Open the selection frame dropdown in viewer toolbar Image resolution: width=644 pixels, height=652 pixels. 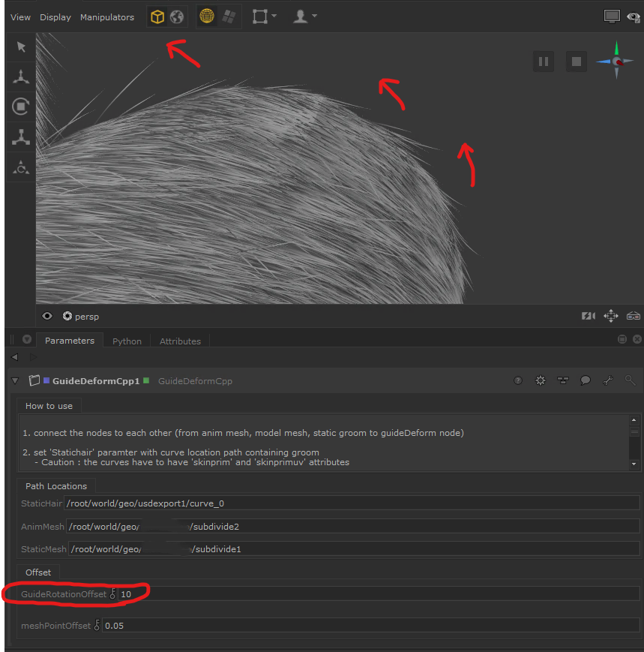point(264,17)
